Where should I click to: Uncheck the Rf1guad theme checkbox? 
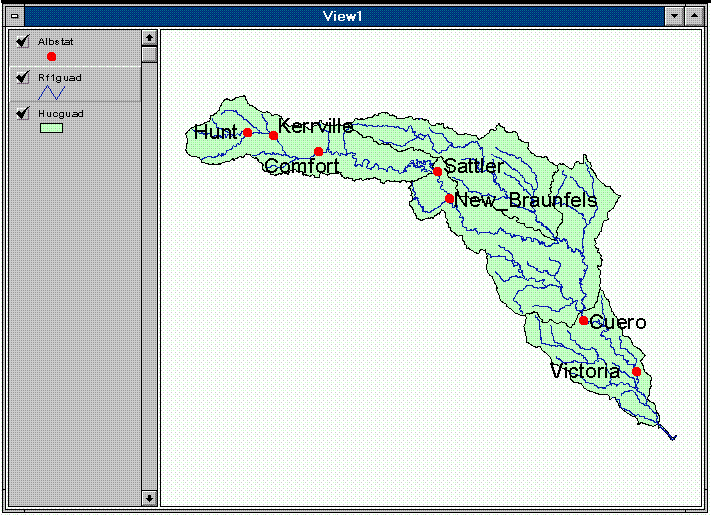tap(22, 77)
